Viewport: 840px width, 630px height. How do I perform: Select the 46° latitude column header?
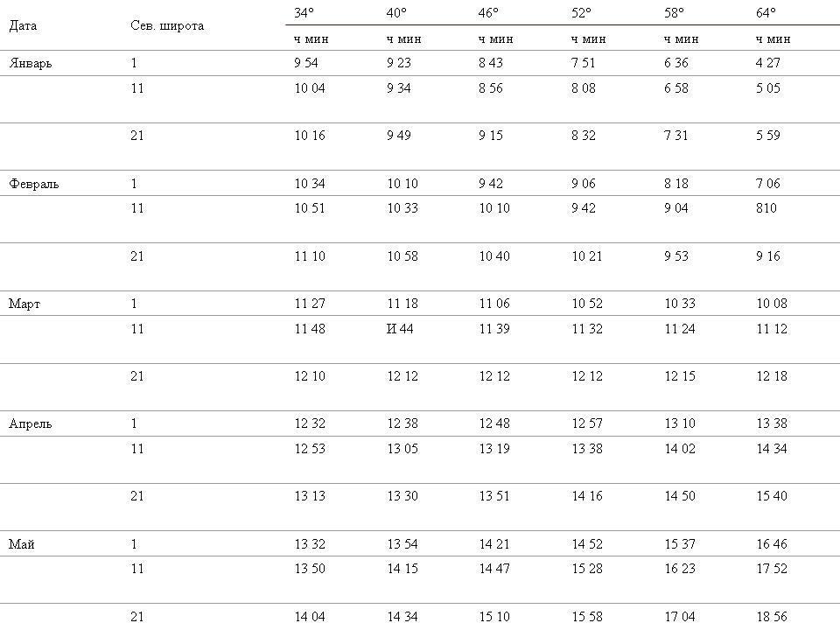click(488, 13)
